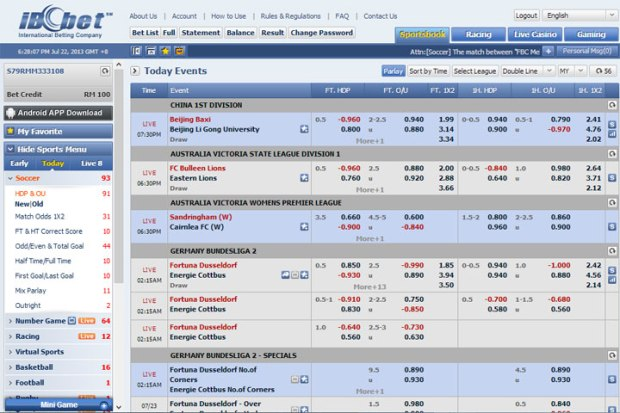The image size is (620, 413).
Task: Open the panel layout icon in blue toolbar
Action: click(136, 51)
